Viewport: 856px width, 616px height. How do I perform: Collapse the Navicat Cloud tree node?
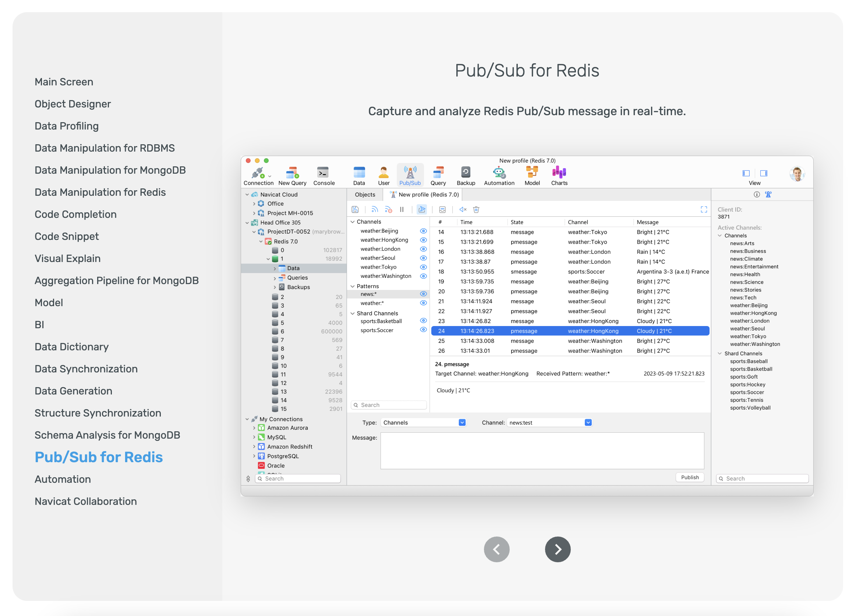(247, 195)
